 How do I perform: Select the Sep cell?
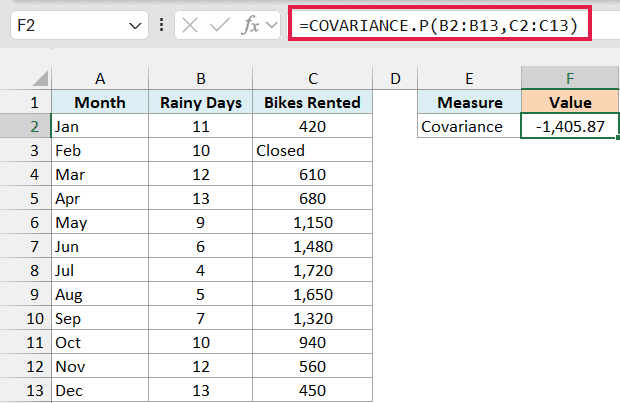point(100,319)
